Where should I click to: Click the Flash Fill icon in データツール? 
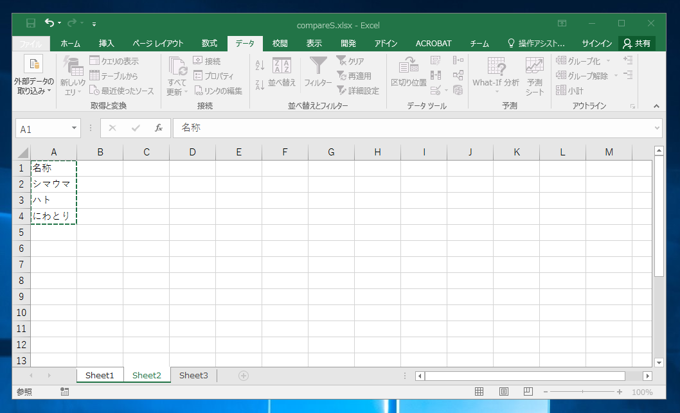tap(435, 60)
